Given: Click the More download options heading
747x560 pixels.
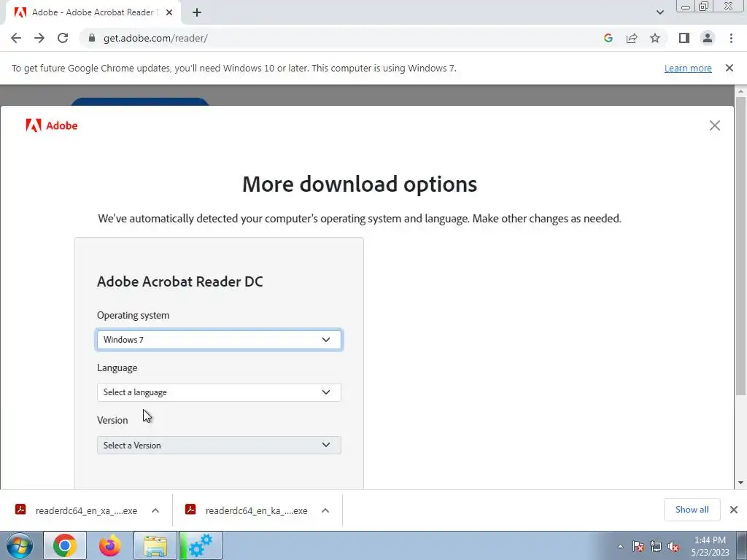Looking at the screenshot, I should point(360,184).
